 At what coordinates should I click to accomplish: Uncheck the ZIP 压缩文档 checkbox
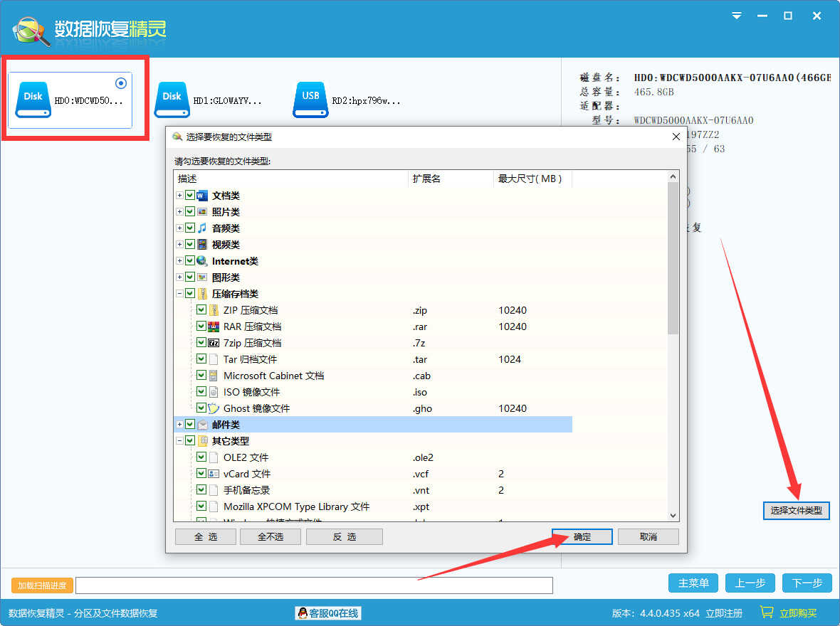[x=201, y=310]
